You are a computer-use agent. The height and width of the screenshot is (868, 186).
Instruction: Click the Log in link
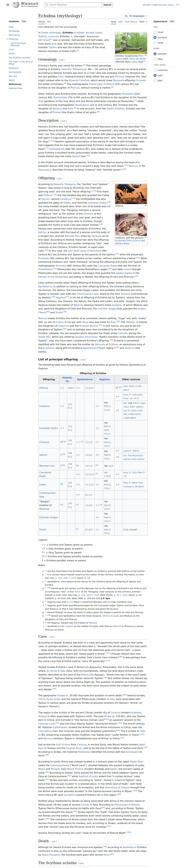click(x=171, y=5)
